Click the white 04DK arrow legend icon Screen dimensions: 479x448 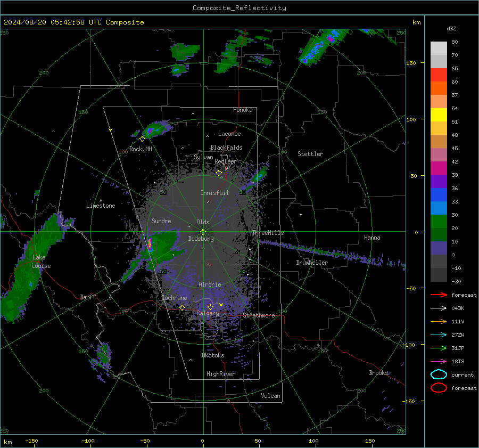pyautogui.click(x=439, y=308)
